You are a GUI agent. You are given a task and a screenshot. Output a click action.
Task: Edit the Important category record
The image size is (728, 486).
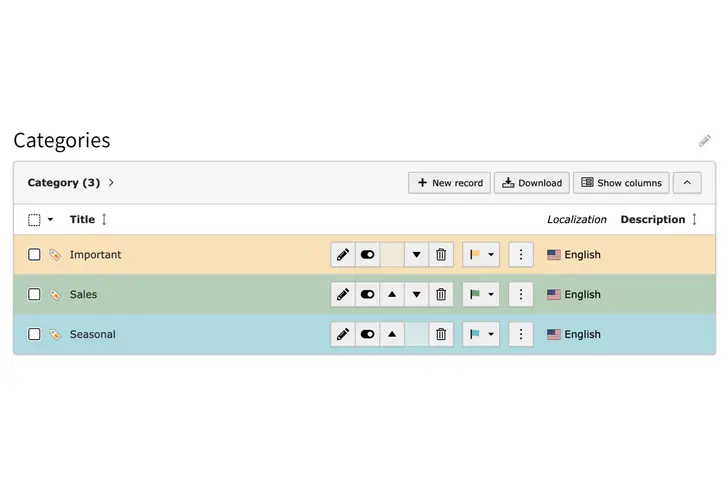point(343,255)
